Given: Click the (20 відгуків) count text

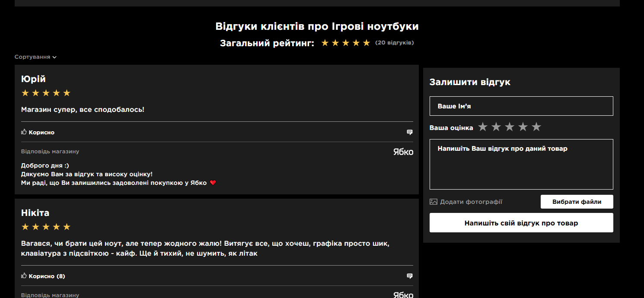Looking at the screenshot, I should (394, 43).
